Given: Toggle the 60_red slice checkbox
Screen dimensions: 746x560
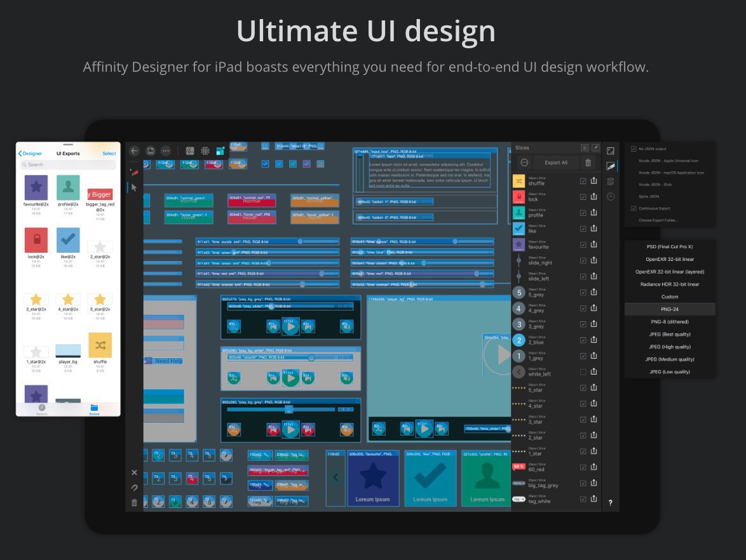Looking at the screenshot, I should tap(583, 467).
